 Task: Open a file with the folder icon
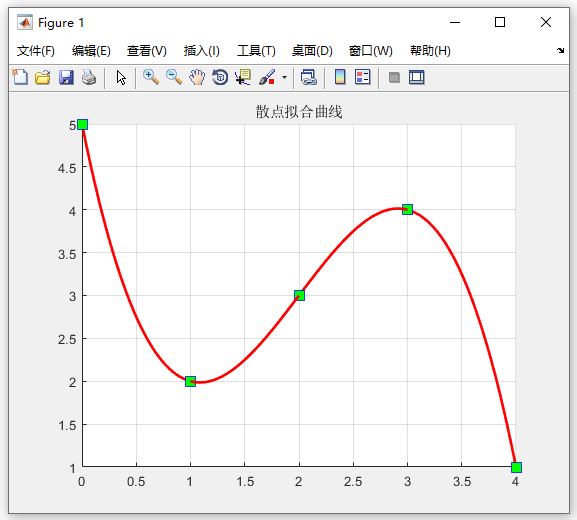[x=43, y=77]
